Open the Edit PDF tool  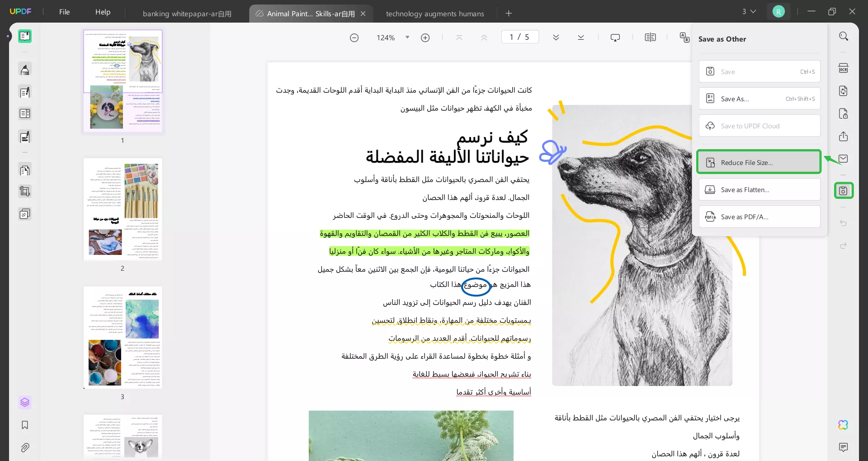click(x=25, y=92)
